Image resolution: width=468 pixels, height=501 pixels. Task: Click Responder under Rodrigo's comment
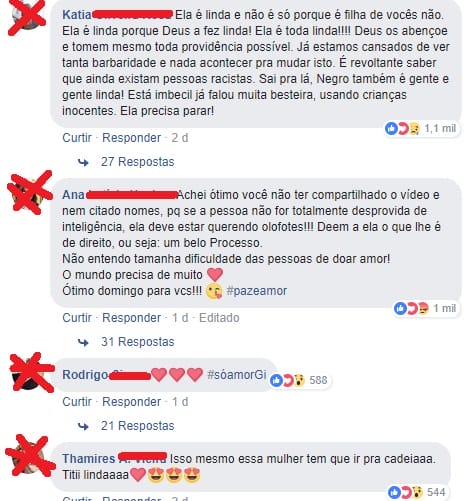click(x=131, y=402)
